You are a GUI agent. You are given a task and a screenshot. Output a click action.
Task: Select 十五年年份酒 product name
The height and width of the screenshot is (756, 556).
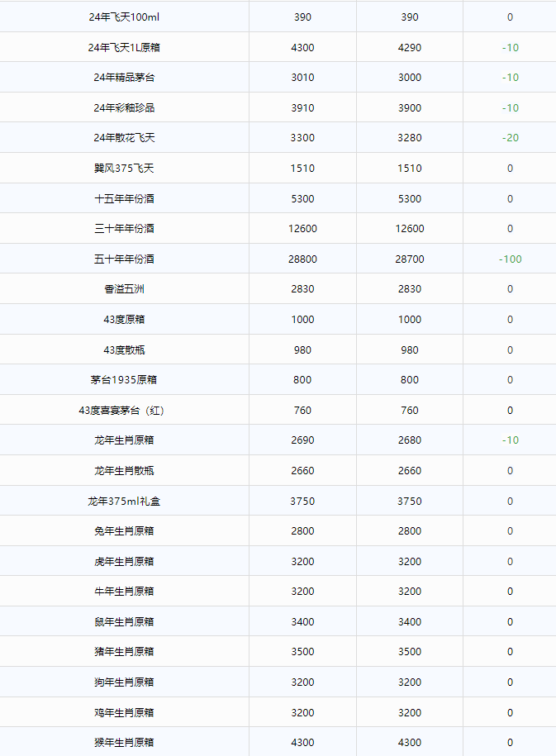tap(124, 198)
